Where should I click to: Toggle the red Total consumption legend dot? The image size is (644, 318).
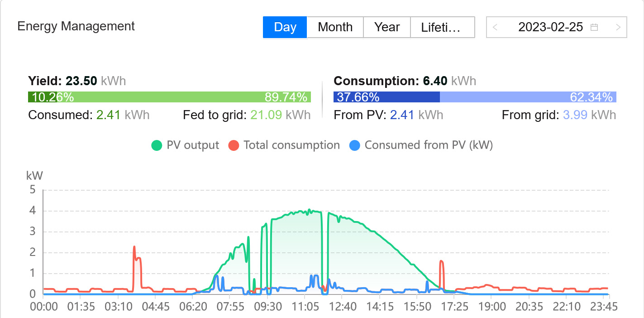point(234,145)
